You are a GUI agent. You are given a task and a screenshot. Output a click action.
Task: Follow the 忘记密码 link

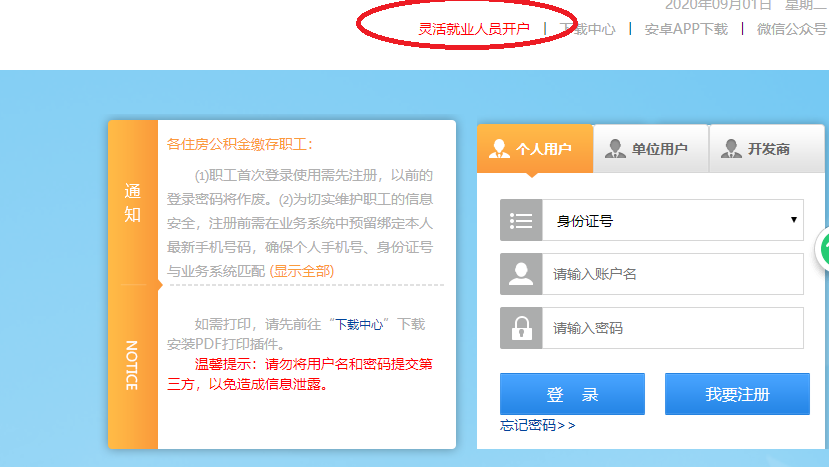tap(538, 426)
